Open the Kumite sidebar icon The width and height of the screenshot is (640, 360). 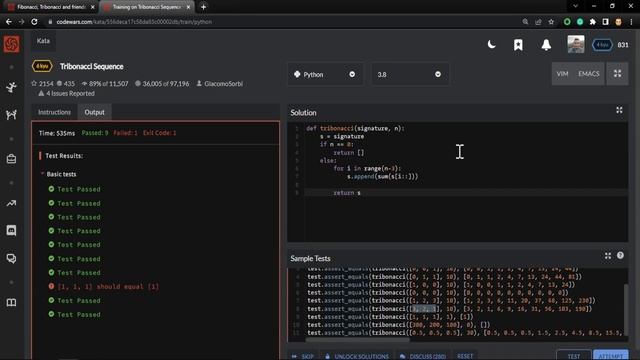[11, 114]
